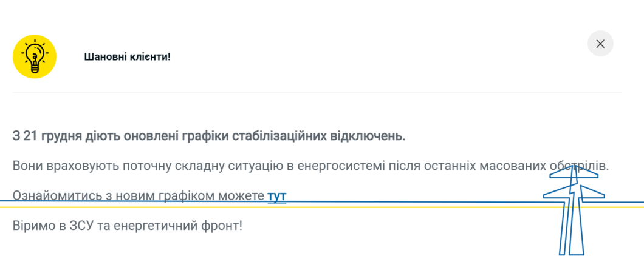Click the thin divider line under the header

[317, 92]
